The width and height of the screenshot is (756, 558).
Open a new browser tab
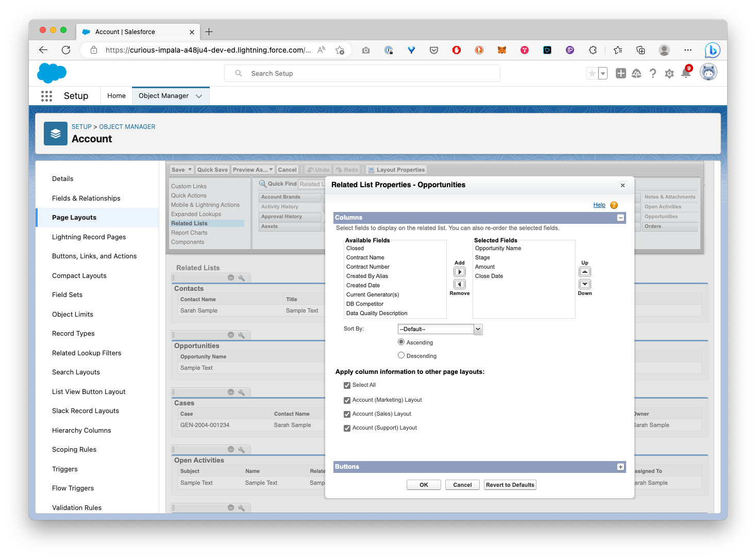pos(209,32)
